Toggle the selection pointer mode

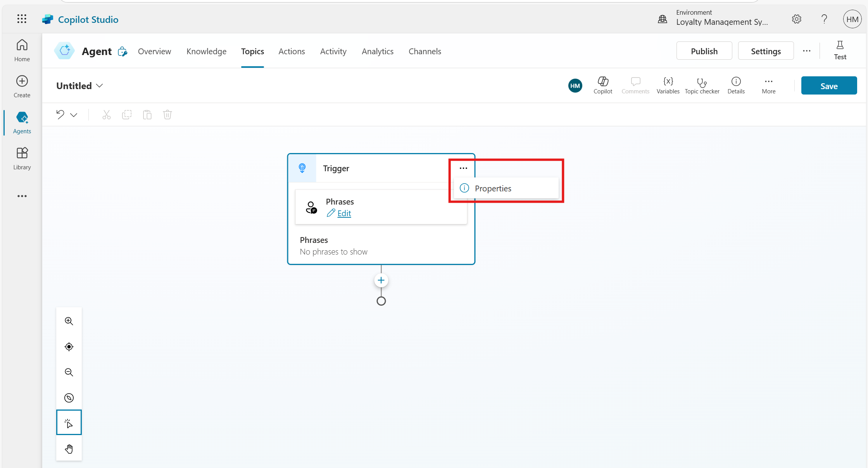tap(69, 423)
